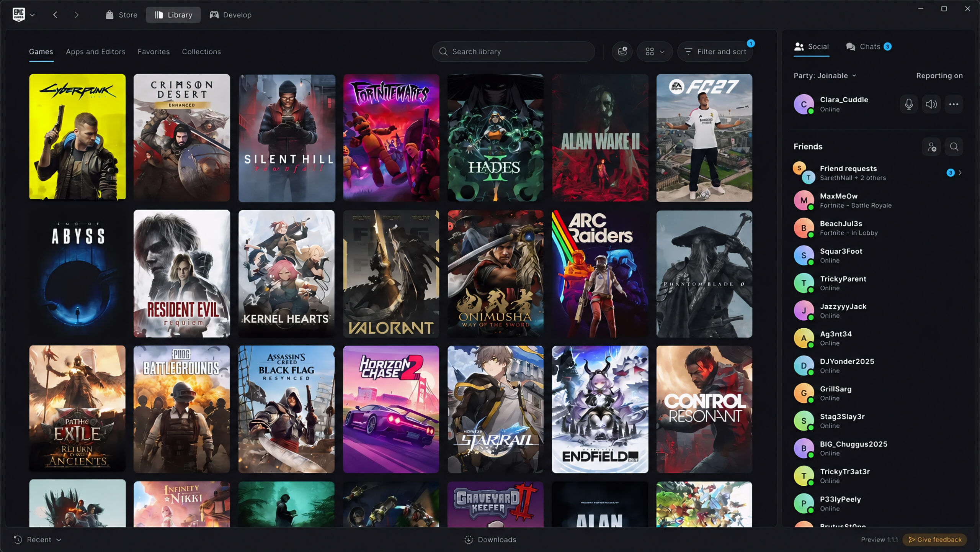This screenshot has width=980, height=552.
Task: Switch to Apps and Editors tab
Action: point(95,52)
